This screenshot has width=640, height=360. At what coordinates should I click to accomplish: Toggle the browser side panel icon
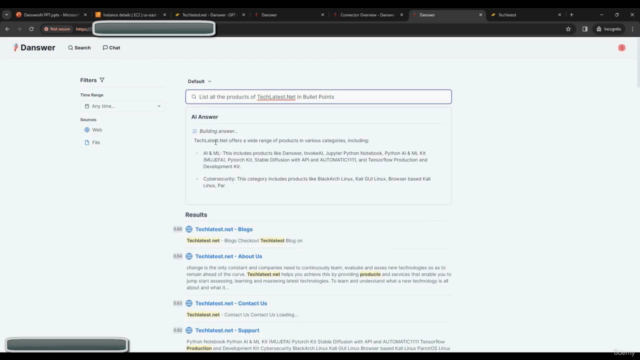coord(585,29)
